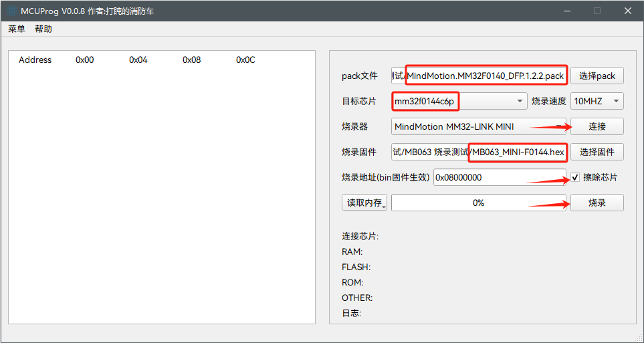Click the pack文件 path field
The width and height of the screenshot is (644, 343).
pos(479,76)
